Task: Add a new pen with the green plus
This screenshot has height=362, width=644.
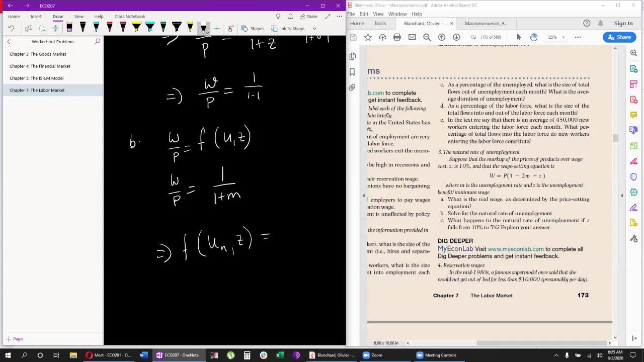Action: (216, 29)
